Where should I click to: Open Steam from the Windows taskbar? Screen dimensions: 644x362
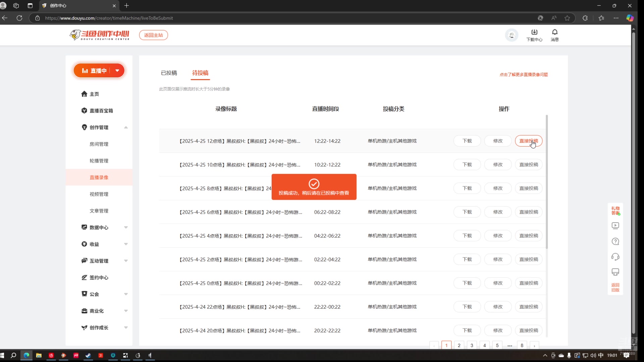88,355
